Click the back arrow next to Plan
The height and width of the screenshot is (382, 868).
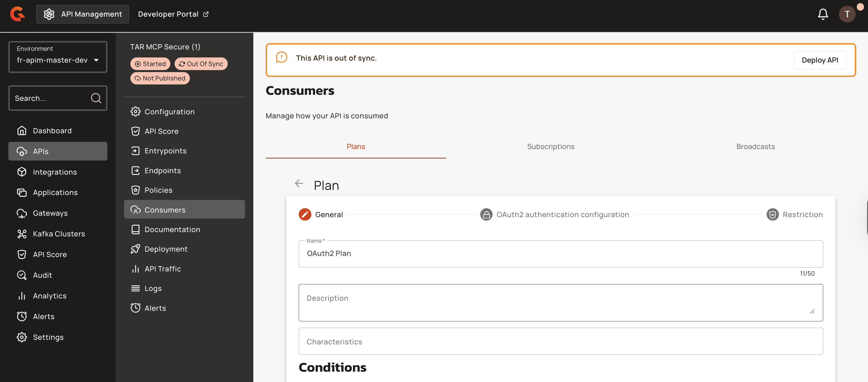298,183
